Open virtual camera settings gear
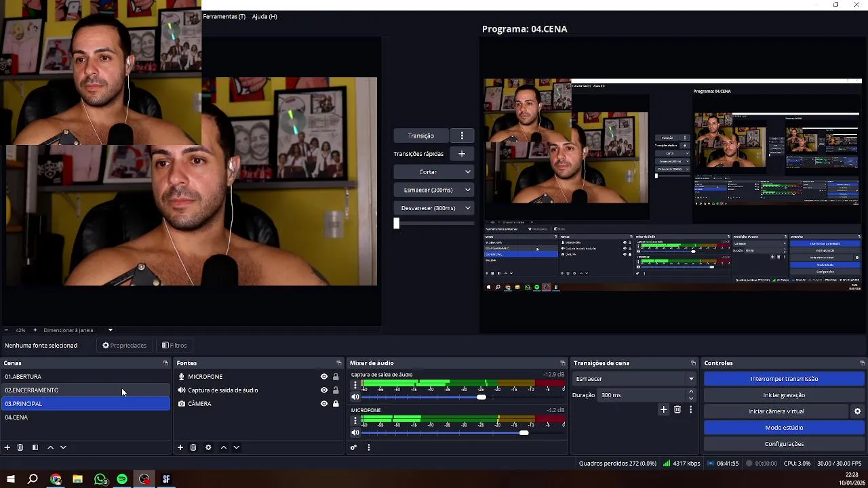Screen dimensions: 868x488 pyautogui.click(x=857, y=411)
